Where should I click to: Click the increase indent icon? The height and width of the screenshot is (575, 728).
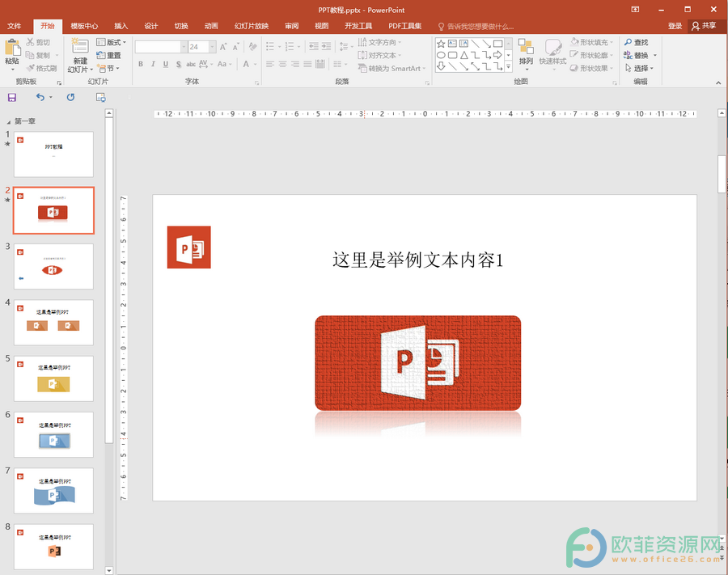click(327, 46)
